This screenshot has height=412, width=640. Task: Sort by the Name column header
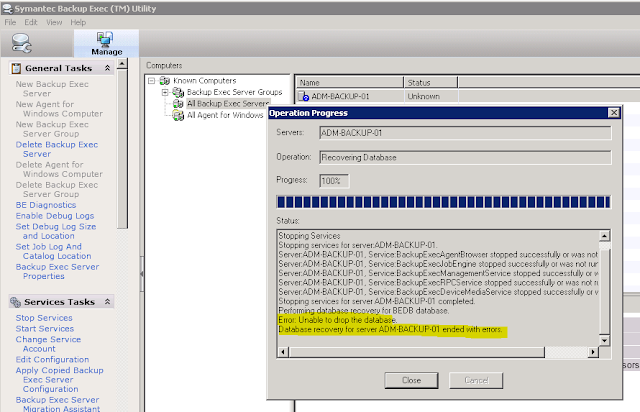click(350, 82)
